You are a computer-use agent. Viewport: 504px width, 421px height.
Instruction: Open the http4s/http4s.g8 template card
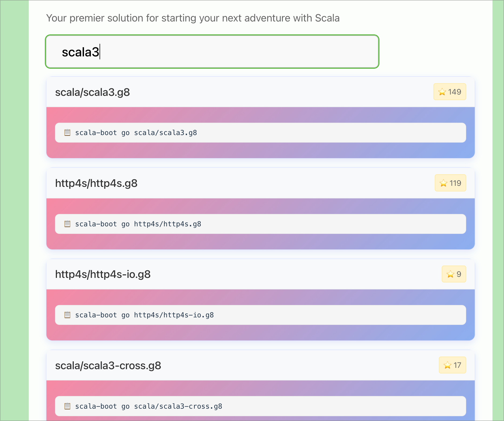[x=96, y=183]
